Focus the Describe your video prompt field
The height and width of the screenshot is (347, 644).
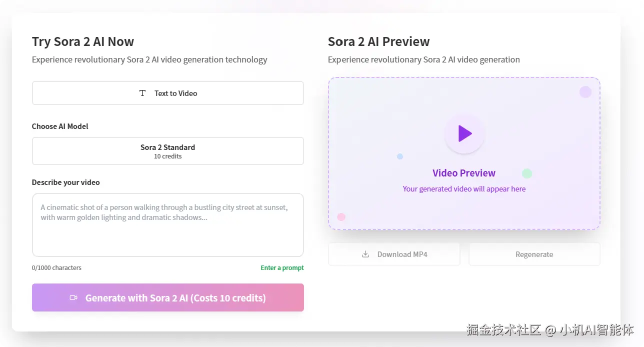click(x=167, y=225)
